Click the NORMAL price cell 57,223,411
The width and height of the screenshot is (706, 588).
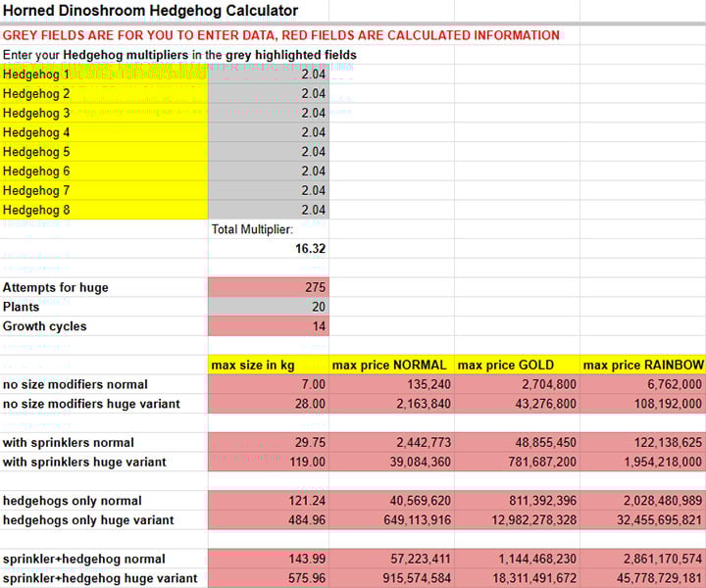click(x=391, y=559)
